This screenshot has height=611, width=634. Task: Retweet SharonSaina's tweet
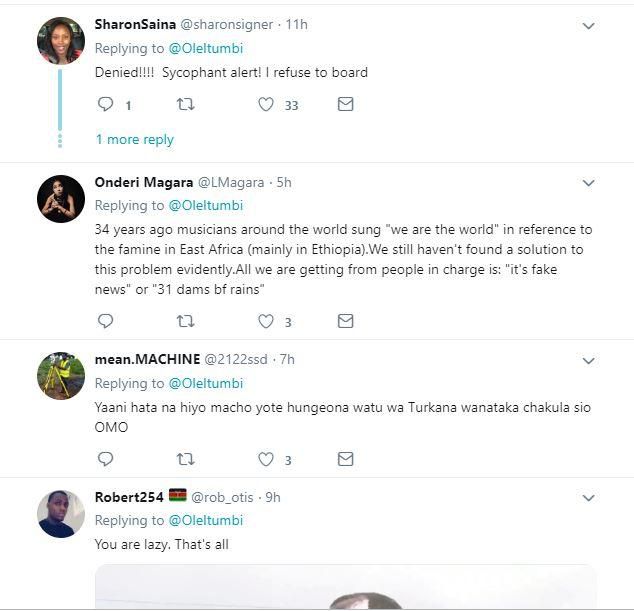point(185,104)
